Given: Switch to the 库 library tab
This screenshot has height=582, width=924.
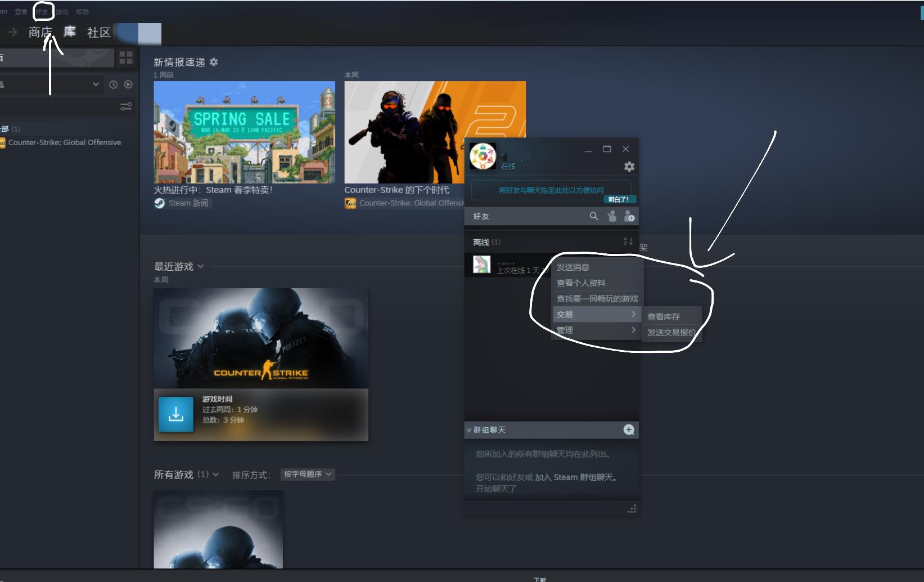Looking at the screenshot, I should tap(70, 32).
